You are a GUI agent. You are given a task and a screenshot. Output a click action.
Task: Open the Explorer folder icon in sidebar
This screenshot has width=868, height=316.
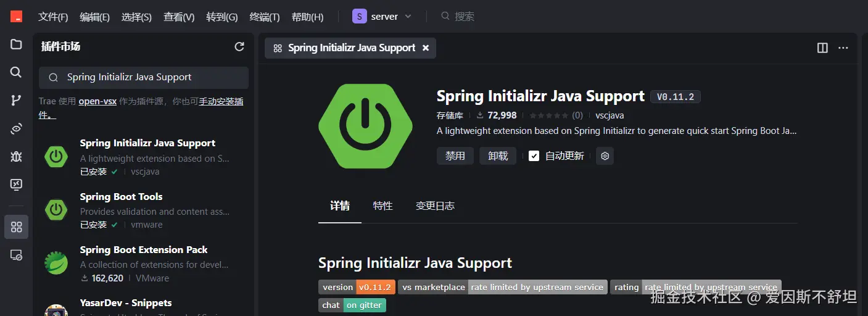16,44
